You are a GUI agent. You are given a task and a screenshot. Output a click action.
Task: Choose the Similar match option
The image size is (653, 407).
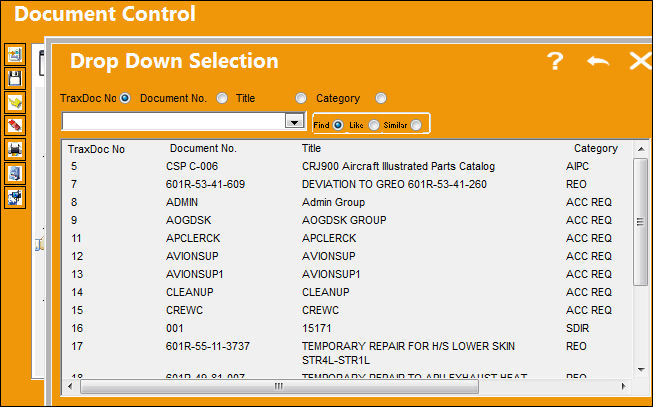[x=416, y=125]
